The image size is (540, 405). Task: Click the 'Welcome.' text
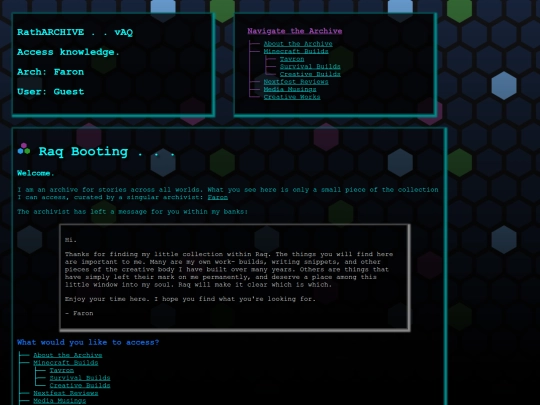36,173
